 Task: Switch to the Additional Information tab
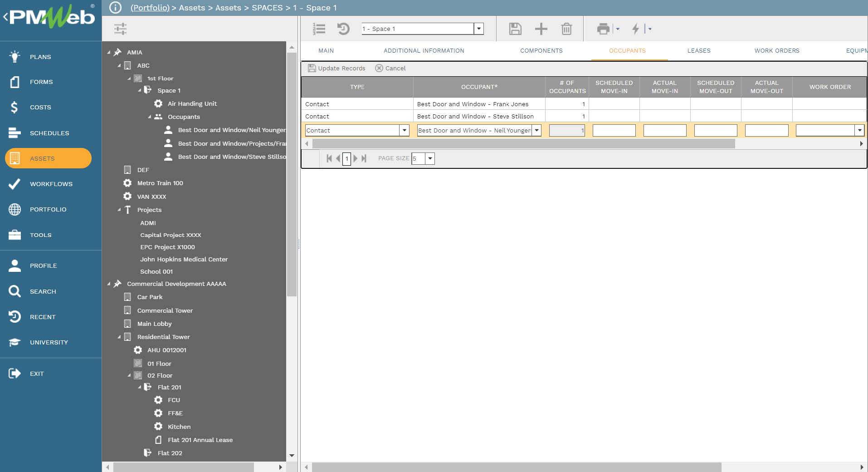point(424,51)
